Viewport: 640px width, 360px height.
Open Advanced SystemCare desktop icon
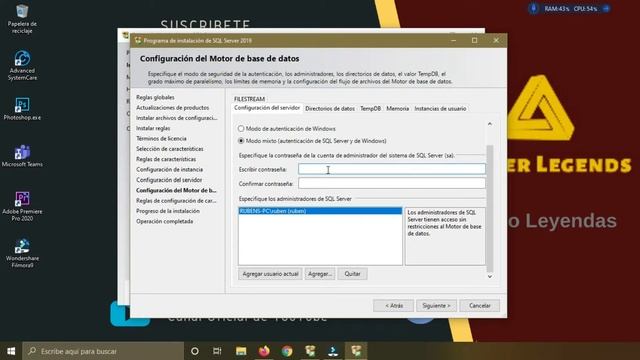pyautogui.click(x=22, y=65)
